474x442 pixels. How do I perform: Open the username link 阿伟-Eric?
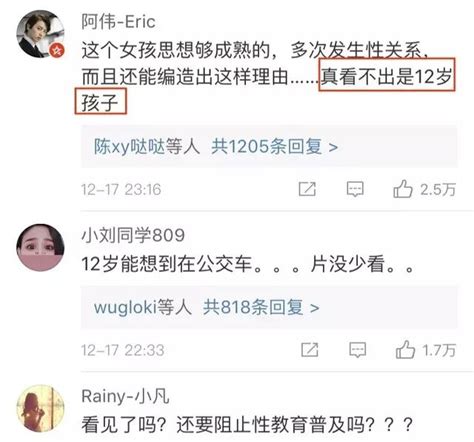[119, 22]
